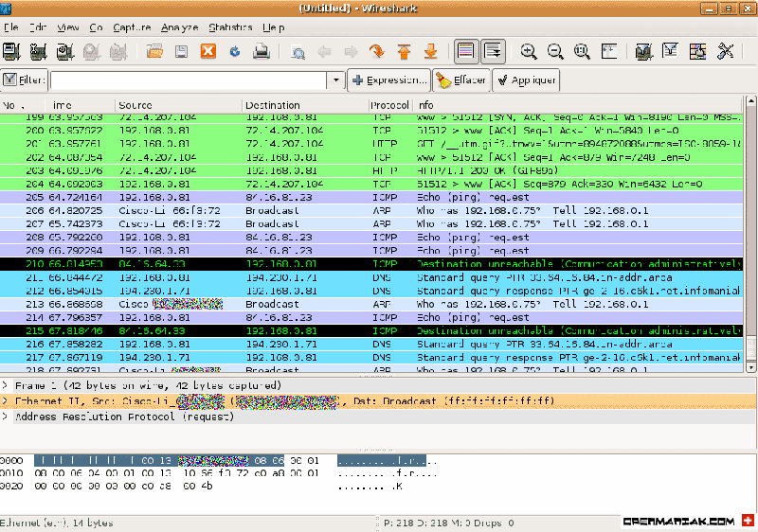Select packet 210 Destination unreachable row

(x=371, y=264)
